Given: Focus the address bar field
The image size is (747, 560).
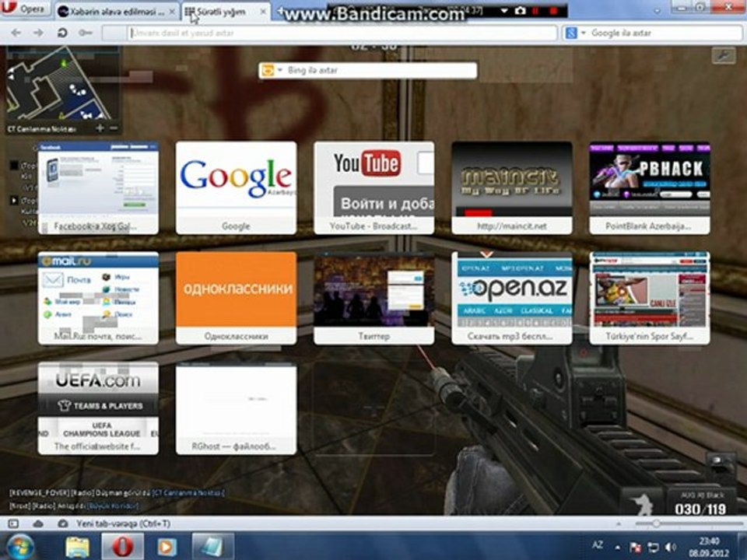Looking at the screenshot, I should (342, 33).
